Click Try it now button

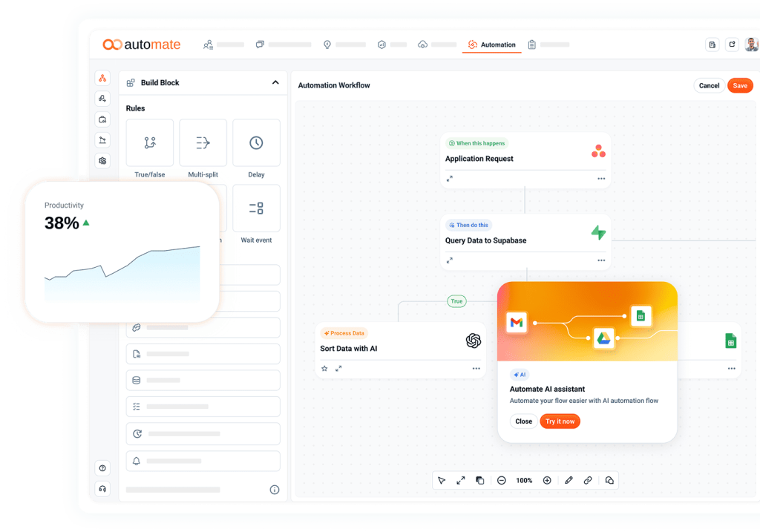click(x=560, y=421)
